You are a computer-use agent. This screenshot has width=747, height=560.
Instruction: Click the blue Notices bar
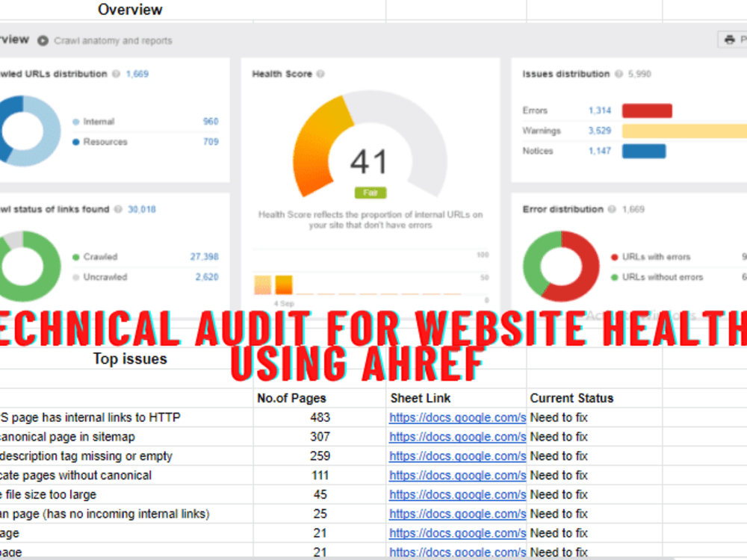644,151
